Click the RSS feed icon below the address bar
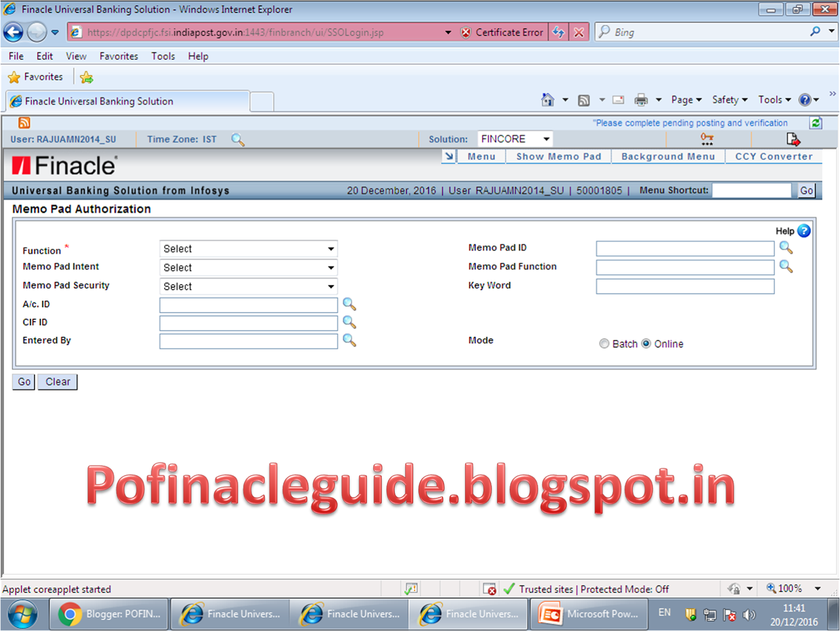 (24, 122)
